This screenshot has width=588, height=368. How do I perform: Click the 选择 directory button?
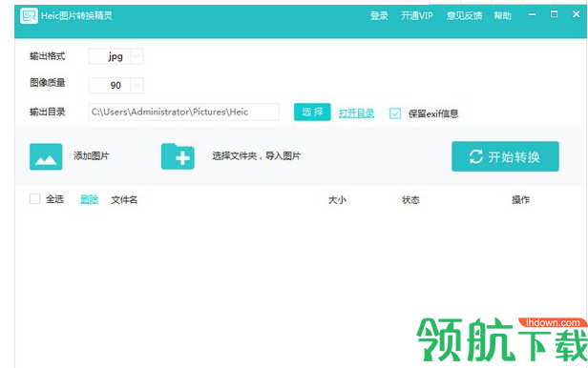click(312, 112)
